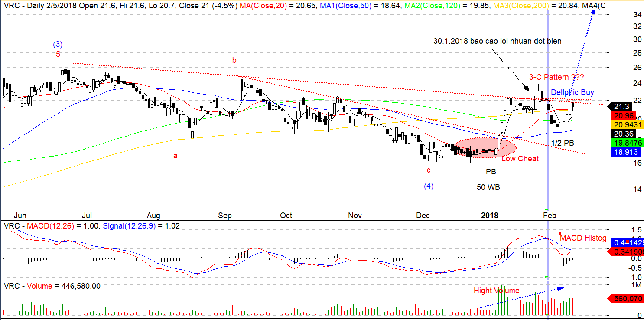Select the green vertical date line
644x320 pixels.
click(x=548, y=130)
